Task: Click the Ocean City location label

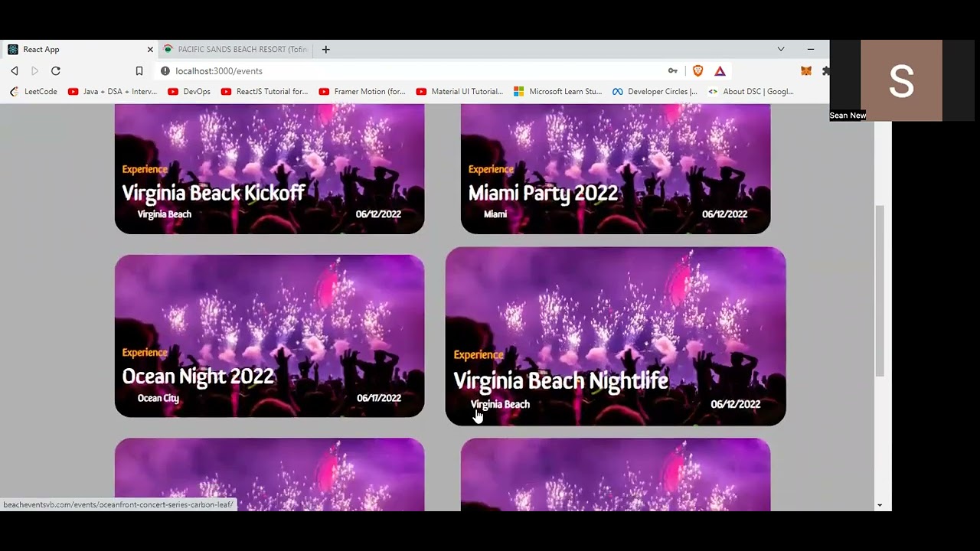Action: pos(158,398)
